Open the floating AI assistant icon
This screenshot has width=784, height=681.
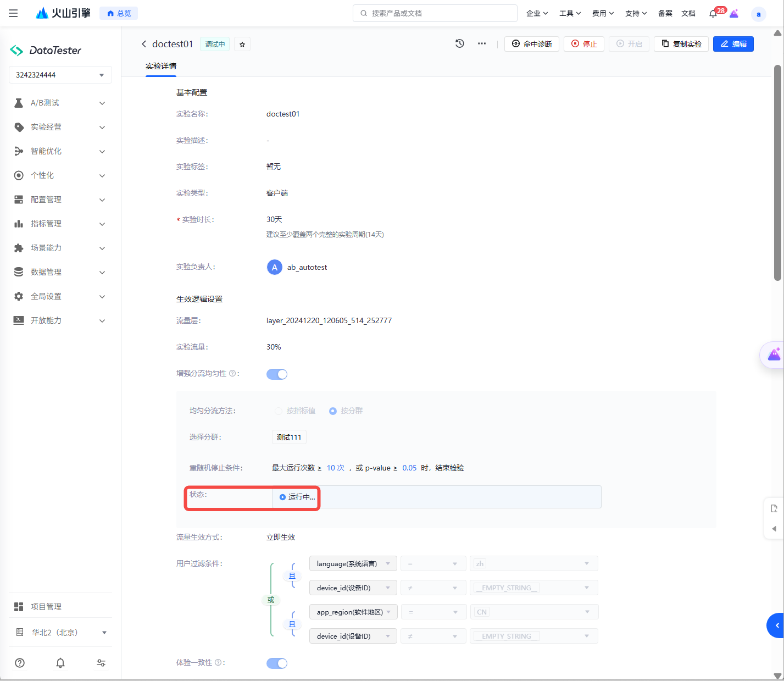click(774, 355)
